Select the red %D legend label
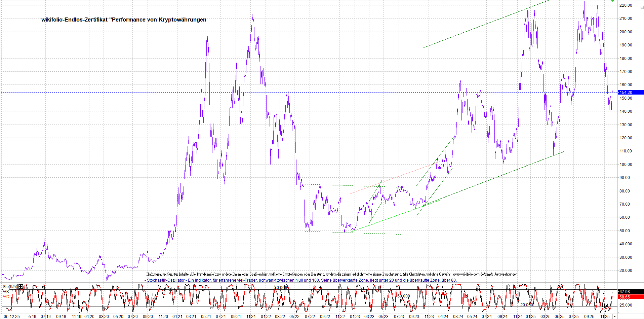This screenshot has height=319, width=644. 6,297
